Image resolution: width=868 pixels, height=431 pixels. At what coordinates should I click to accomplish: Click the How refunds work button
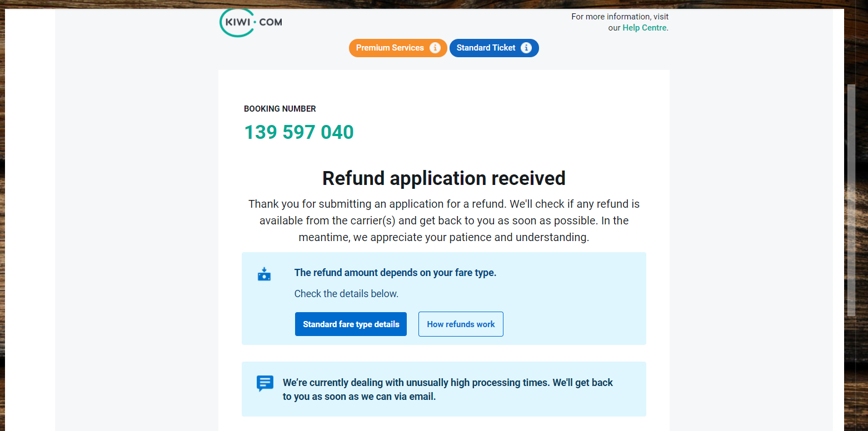coord(461,324)
